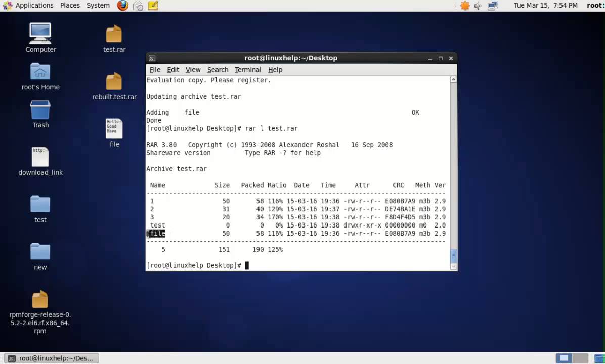Open the network connection tray icon
The image size is (605, 364).
[x=493, y=6]
